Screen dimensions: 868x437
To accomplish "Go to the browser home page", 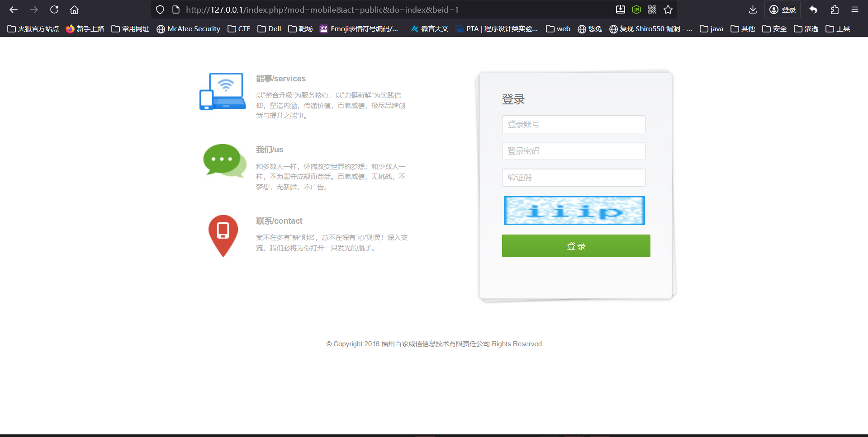I will [x=75, y=9].
